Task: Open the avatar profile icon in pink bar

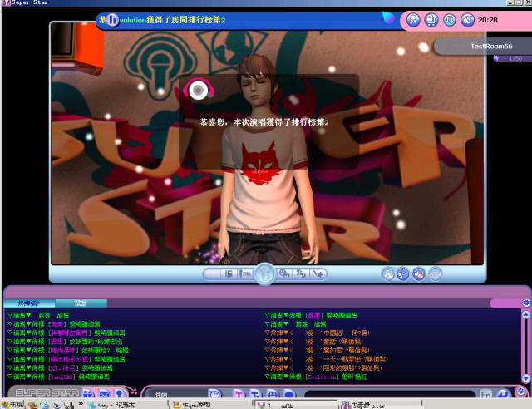Action: click(x=413, y=20)
